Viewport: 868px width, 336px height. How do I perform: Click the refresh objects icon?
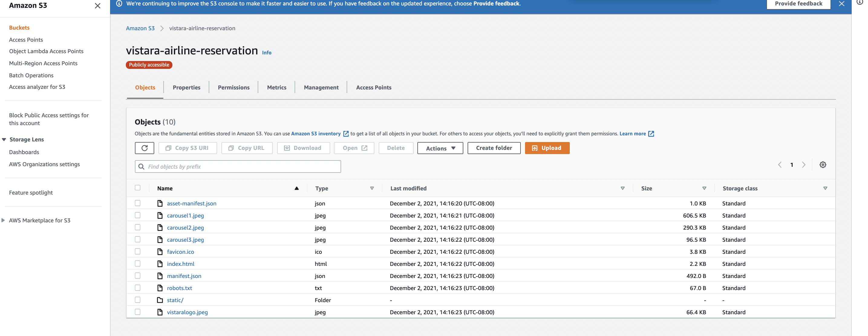point(144,148)
